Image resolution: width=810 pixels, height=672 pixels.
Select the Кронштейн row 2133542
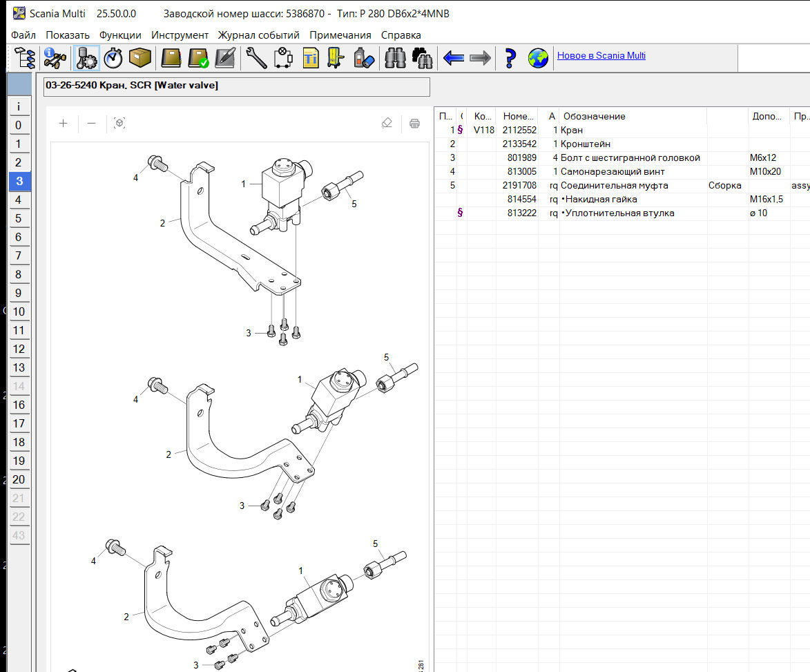[x=622, y=144]
